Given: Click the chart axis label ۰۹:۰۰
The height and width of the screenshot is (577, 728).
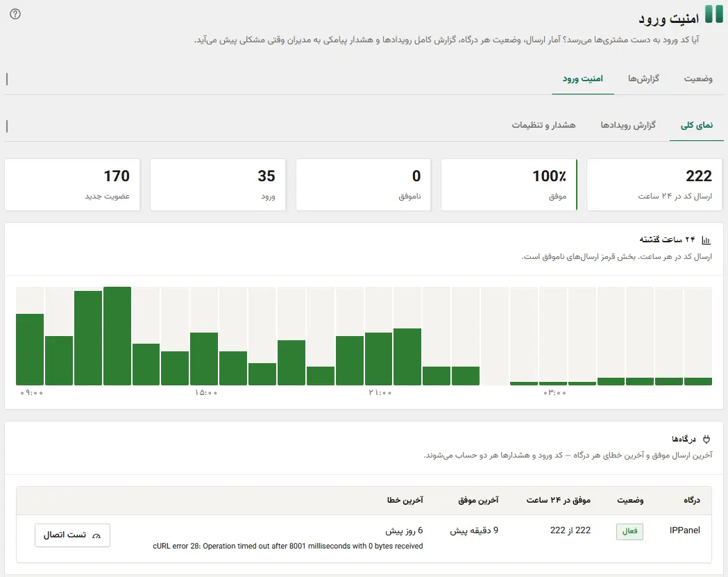Looking at the screenshot, I should (31, 393).
